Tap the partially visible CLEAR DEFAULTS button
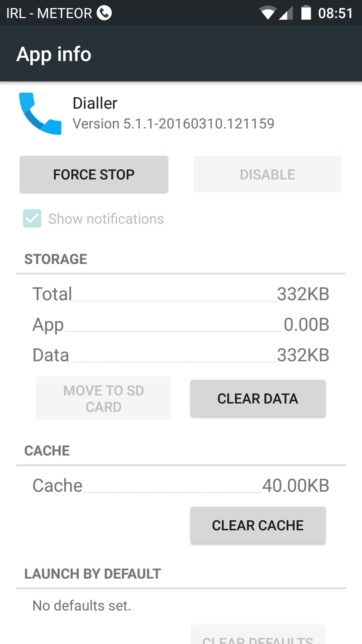 [258, 636]
